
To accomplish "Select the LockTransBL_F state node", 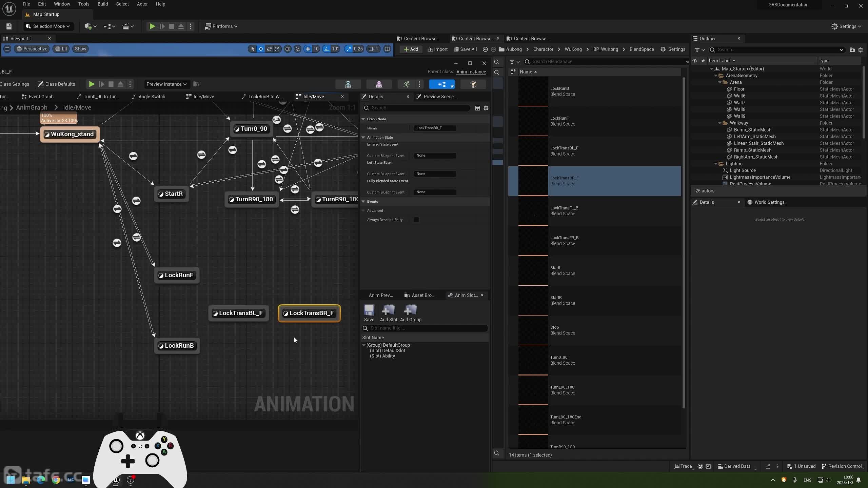I will point(238,313).
